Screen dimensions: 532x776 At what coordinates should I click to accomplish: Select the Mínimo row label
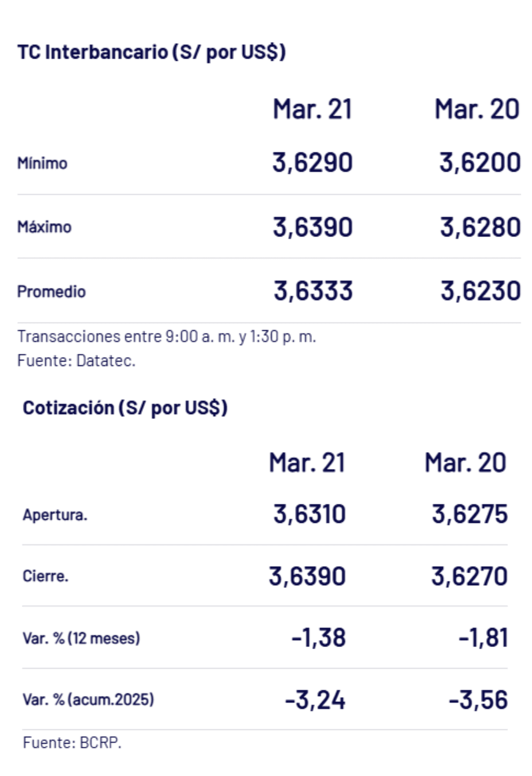pyautogui.click(x=42, y=164)
